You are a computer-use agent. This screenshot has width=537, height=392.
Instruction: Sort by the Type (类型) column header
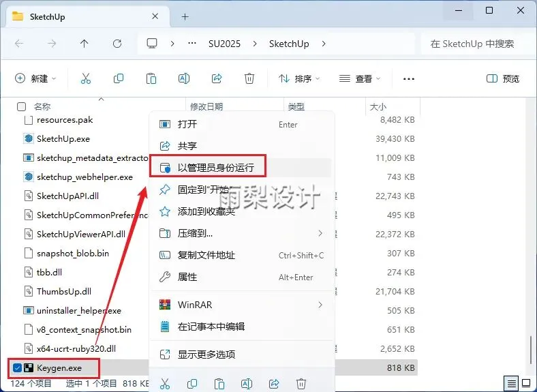(x=296, y=106)
